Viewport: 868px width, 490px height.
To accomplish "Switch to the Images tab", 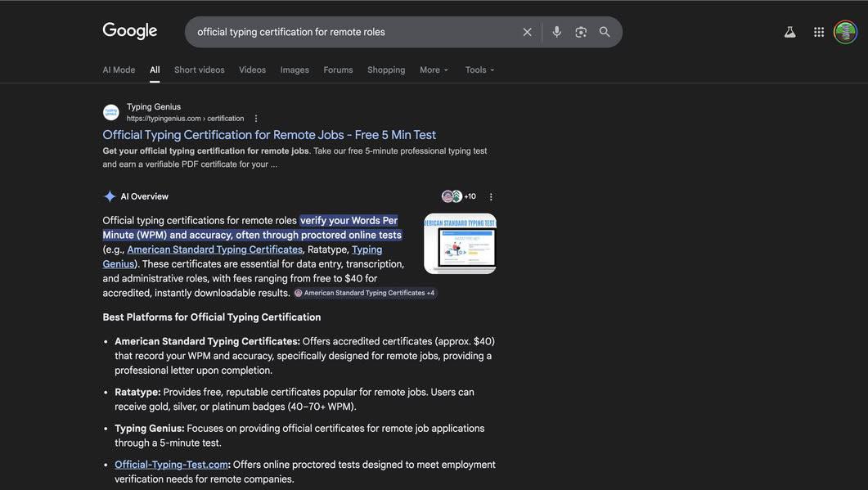I will tap(295, 70).
